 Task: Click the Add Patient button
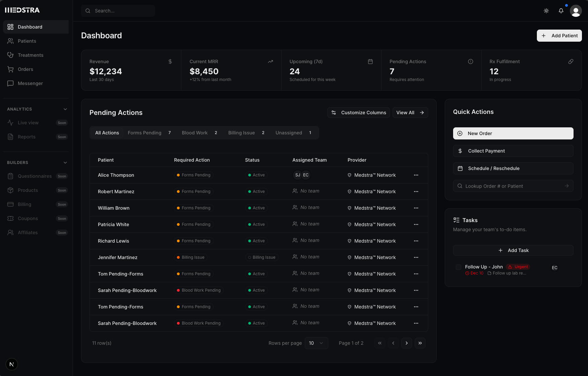pyautogui.click(x=559, y=35)
